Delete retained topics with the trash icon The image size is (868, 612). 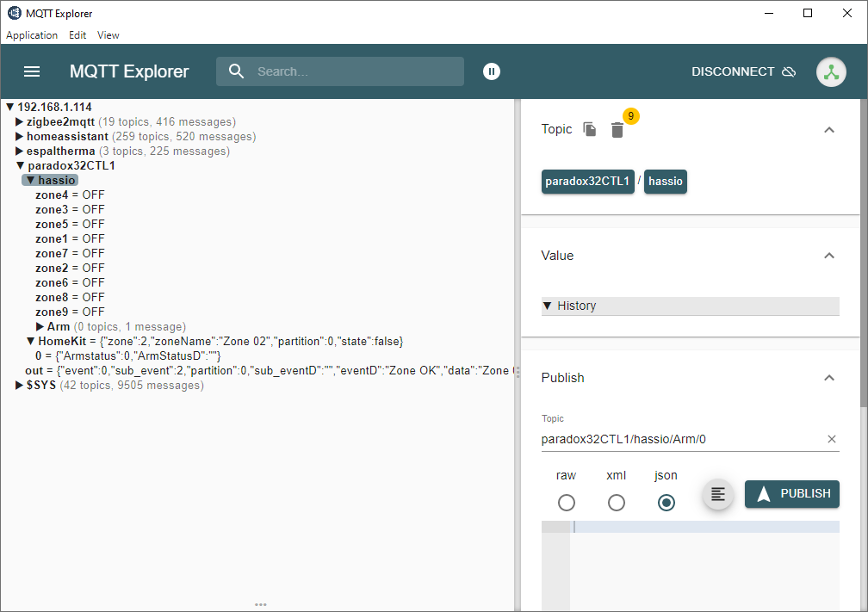pos(617,130)
